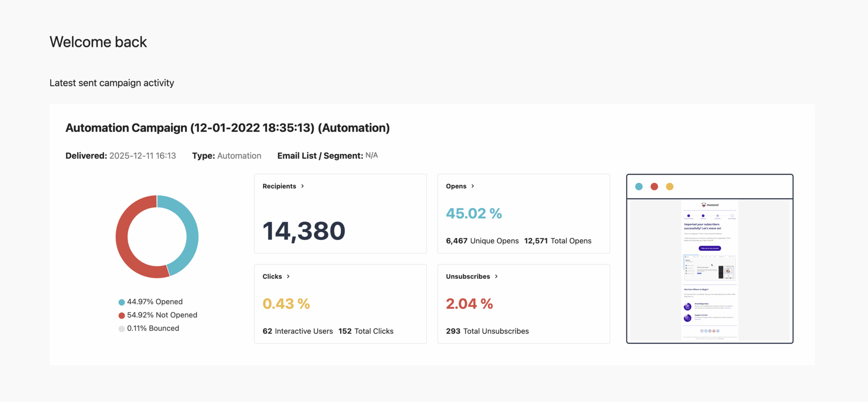Click the Support Center circular icon
Image resolution: width=868 pixels, height=402 pixels.
point(687,318)
